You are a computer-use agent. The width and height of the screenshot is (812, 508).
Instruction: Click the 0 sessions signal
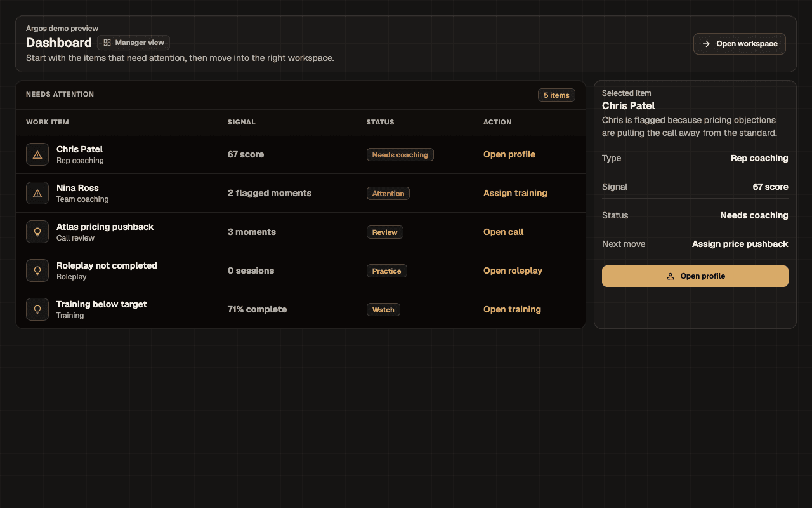[251, 271]
